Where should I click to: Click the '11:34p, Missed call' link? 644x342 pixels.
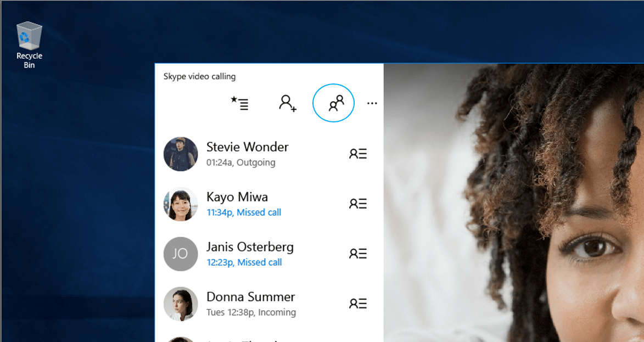coord(244,212)
